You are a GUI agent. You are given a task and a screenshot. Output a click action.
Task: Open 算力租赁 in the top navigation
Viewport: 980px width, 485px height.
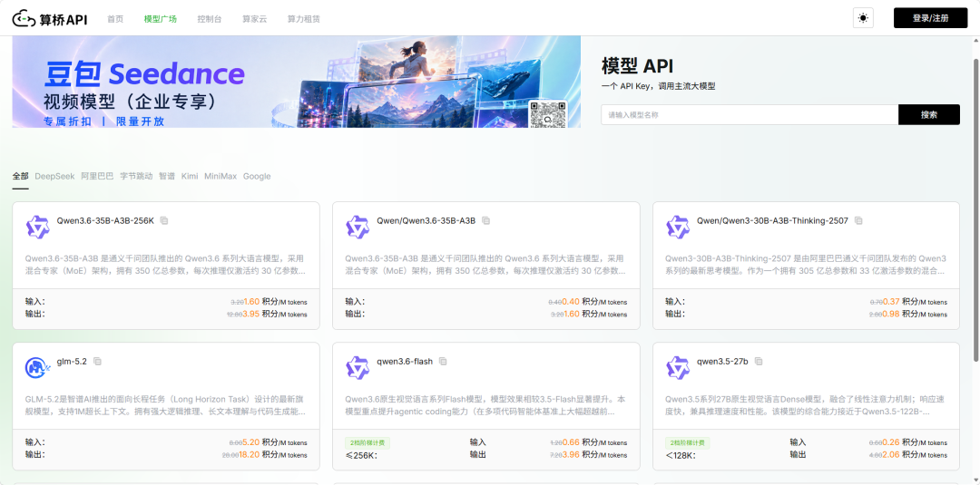pyautogui.click(x=304, y=19)
